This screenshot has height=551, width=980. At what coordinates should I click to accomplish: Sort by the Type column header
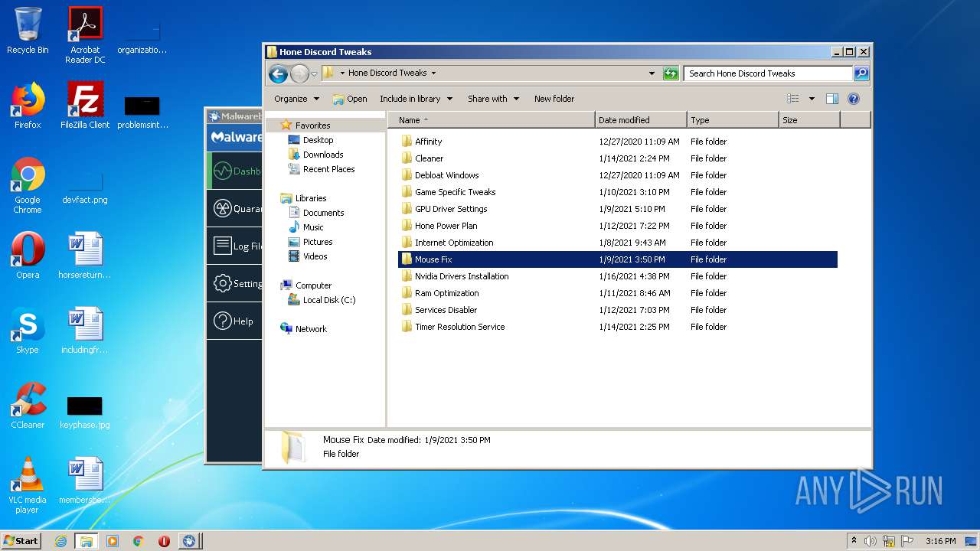point(733,120)
